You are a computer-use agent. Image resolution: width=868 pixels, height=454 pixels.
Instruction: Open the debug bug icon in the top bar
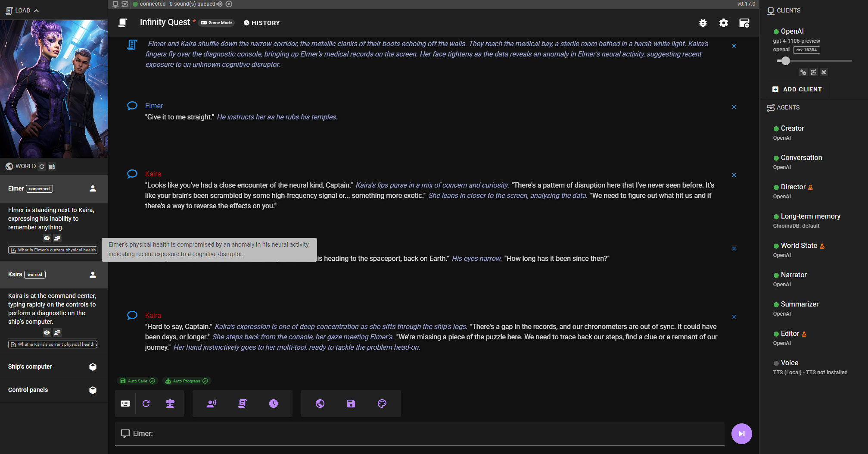703,23
